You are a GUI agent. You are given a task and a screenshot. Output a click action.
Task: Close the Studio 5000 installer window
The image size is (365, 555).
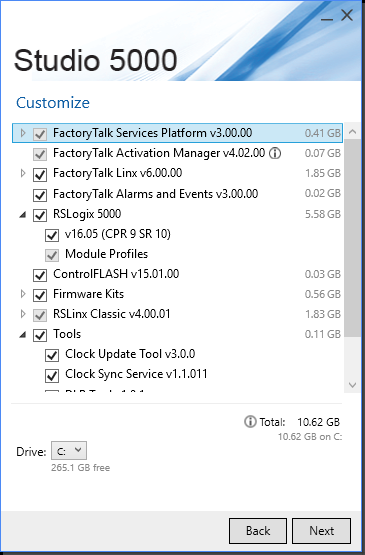(347, 15)
